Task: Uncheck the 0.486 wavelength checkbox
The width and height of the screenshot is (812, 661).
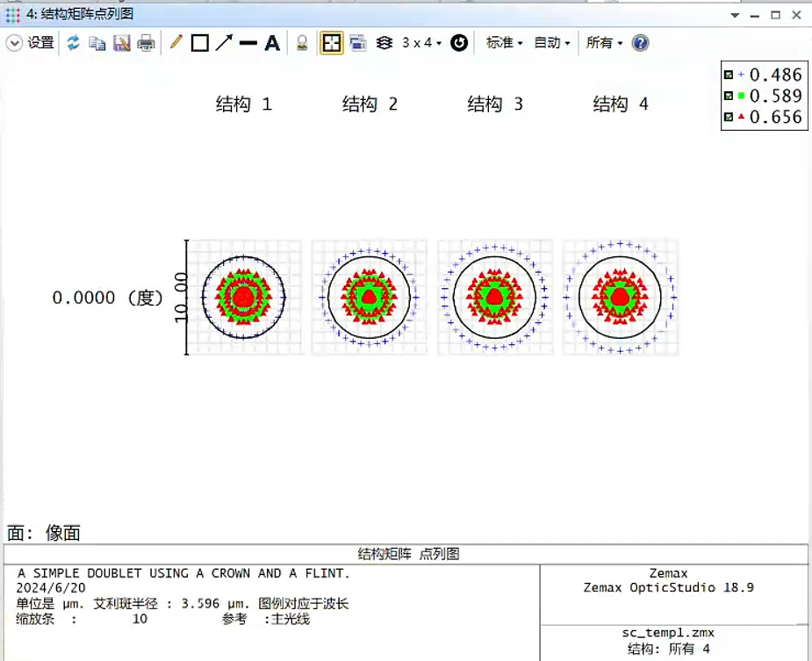Action: tap(729, 75)
